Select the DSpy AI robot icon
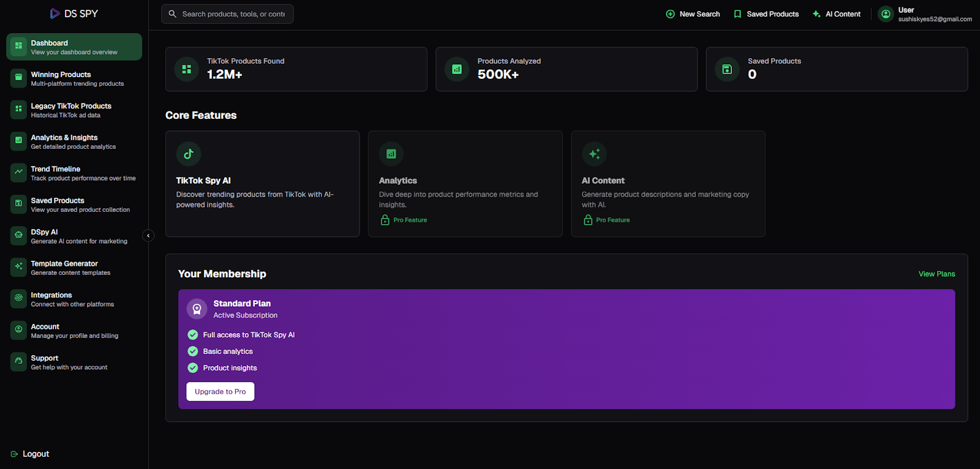The height and width of the screenshot is (469, 980). click(18, 236)
